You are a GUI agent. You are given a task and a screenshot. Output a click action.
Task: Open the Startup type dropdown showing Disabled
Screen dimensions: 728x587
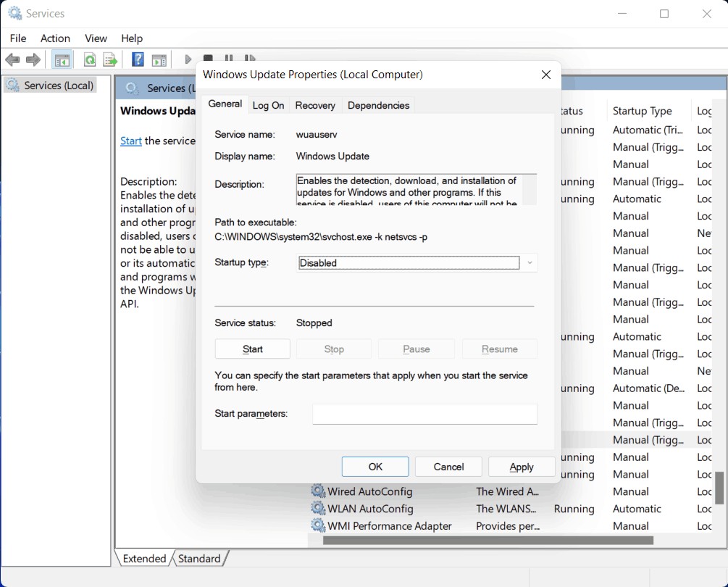tap(417, 263)
